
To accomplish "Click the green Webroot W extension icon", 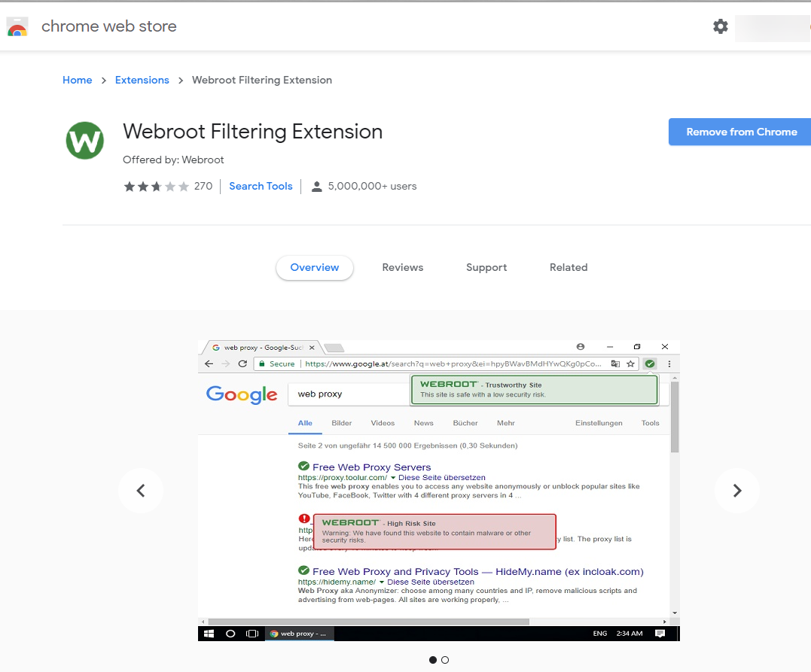I will point(85,141).
